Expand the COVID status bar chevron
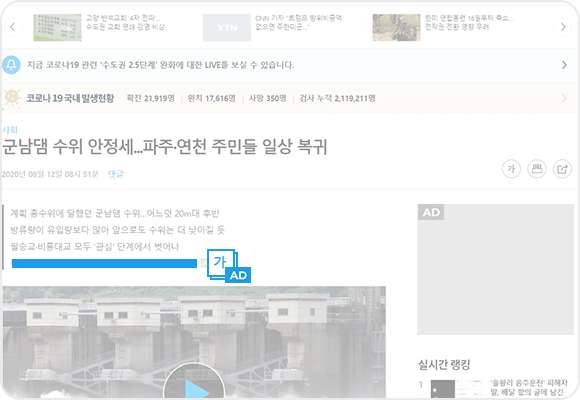 [x=564, y=98]
